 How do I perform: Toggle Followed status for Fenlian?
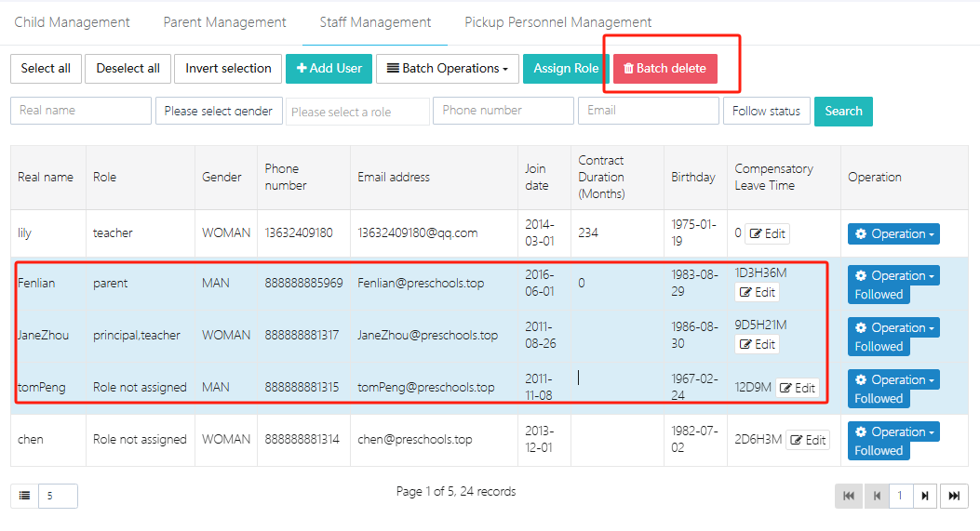pyautogui.click(x=879, y=295)
